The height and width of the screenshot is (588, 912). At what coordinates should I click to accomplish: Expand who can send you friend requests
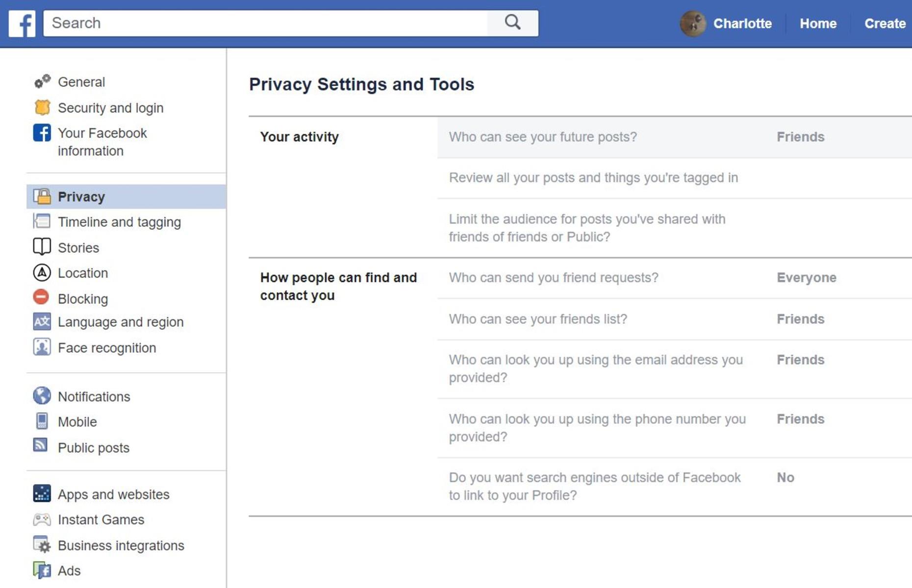click(675, 278)
